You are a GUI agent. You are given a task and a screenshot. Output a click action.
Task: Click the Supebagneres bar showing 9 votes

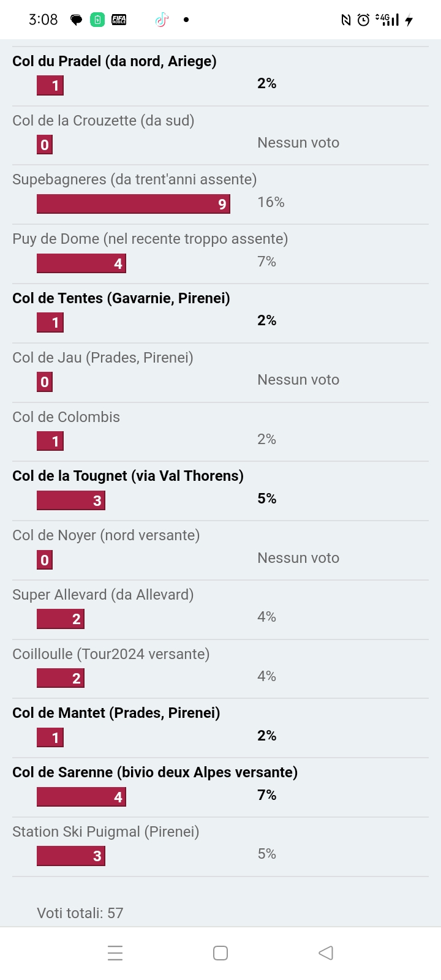[x=133, y=204]
